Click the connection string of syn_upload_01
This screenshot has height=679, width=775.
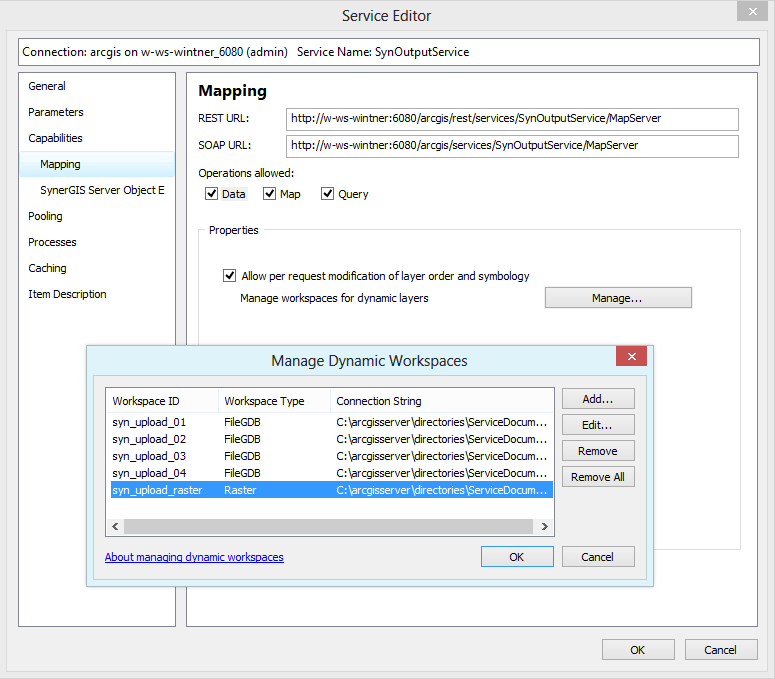441,422
